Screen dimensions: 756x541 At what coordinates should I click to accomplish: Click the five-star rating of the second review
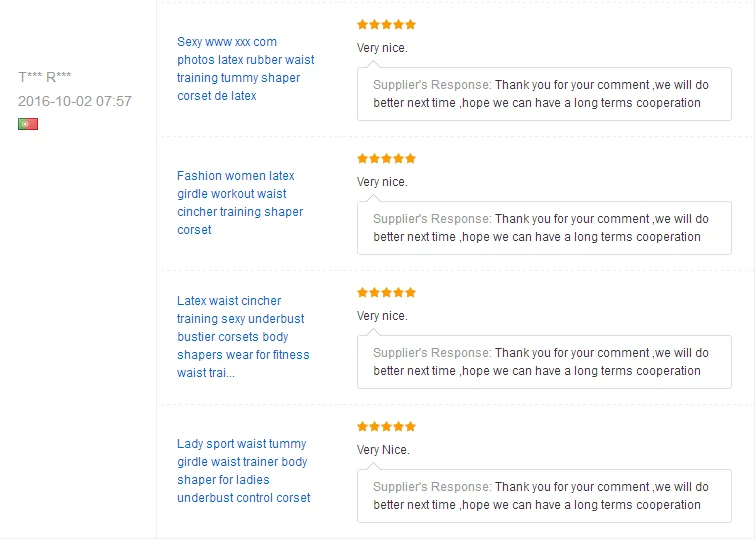tap(386, 159)
